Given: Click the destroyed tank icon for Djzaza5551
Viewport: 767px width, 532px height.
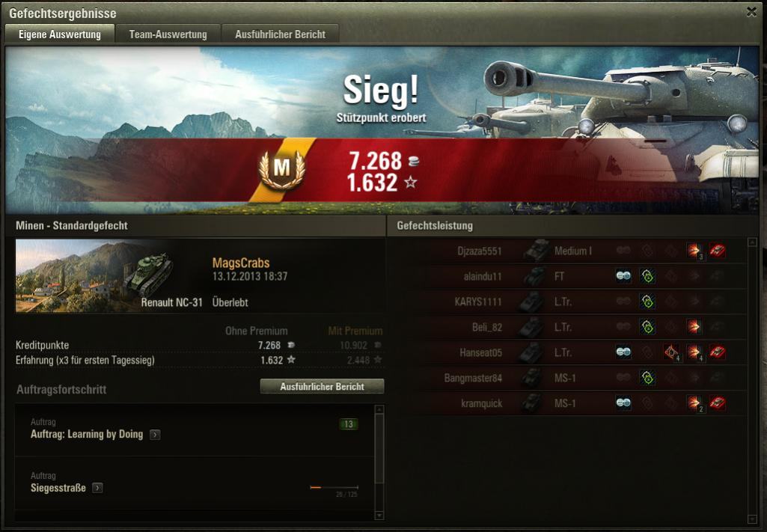Looking at the screenshot, I should pyautogui.click(x=717, y=251).
